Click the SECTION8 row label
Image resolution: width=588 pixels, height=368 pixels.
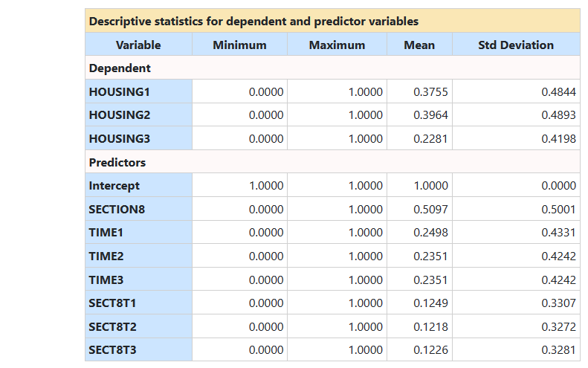pyautogui.click(x=117, y=210)
